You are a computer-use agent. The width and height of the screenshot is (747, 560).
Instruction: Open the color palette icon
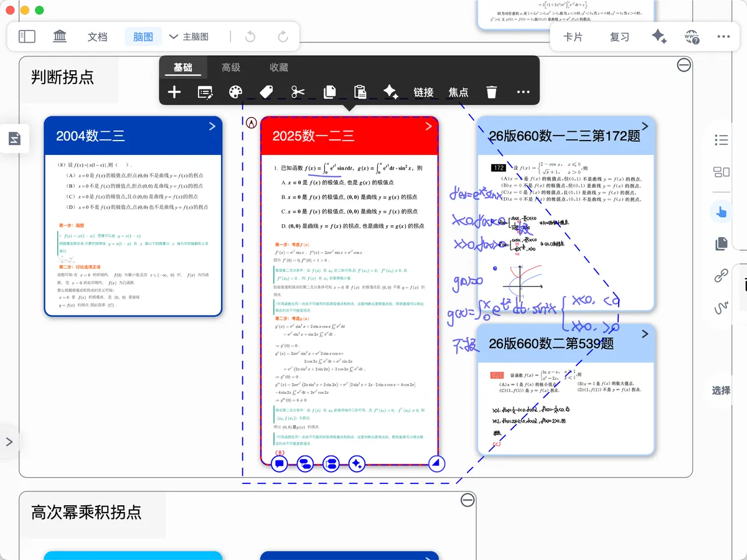[x=235, y=92]
